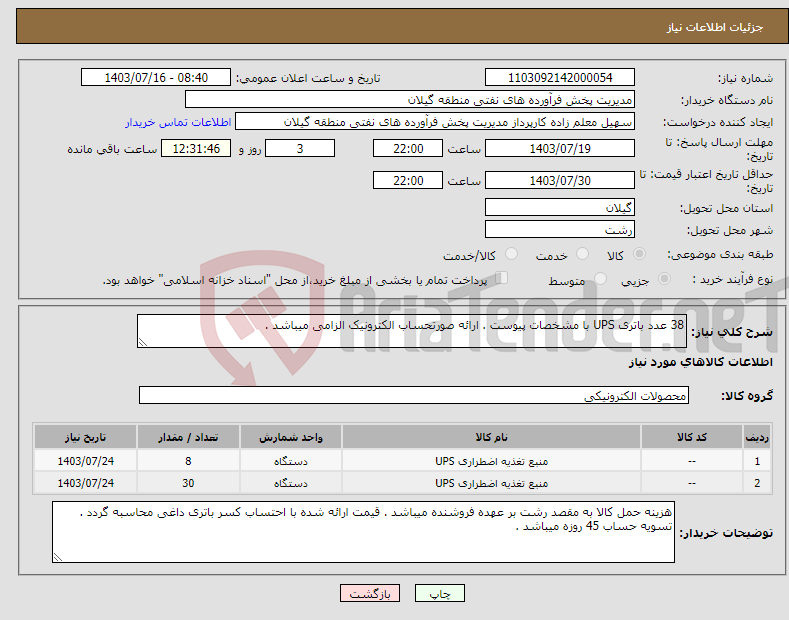Click the price validity date 1403/07/30
This screenshot has width=789, height=620.
point(560,180)
